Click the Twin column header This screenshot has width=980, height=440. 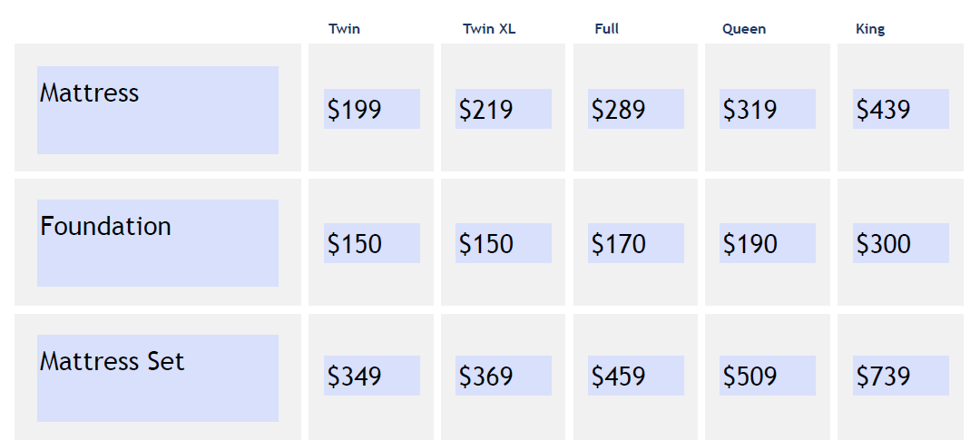(x=344, y=29)
